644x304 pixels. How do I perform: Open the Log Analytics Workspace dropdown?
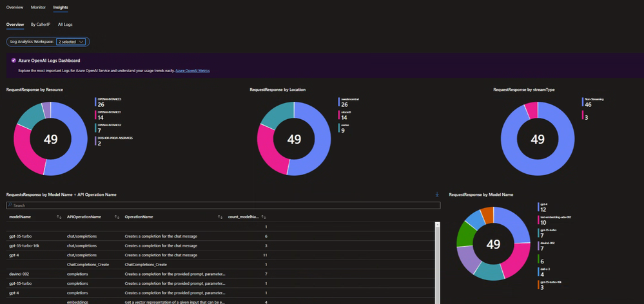coord(71,42)
